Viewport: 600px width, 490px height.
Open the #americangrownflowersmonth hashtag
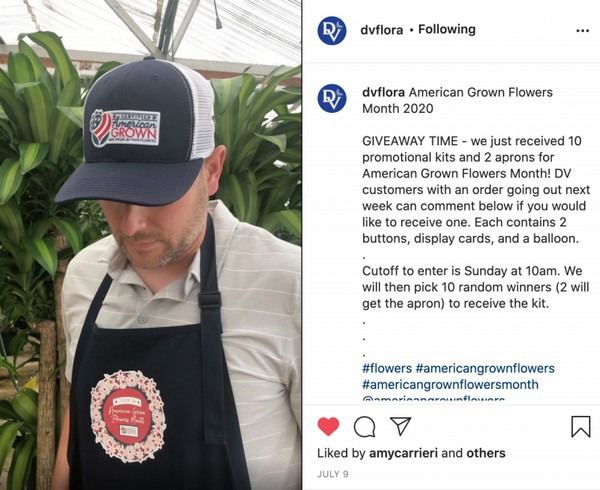pos(450,384)
